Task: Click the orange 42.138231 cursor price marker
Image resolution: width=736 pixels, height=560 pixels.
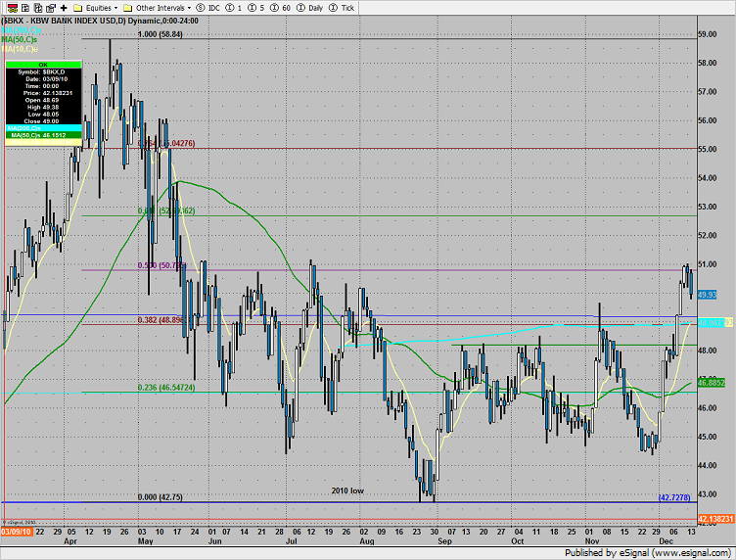Action: click(x=715, y=519)
